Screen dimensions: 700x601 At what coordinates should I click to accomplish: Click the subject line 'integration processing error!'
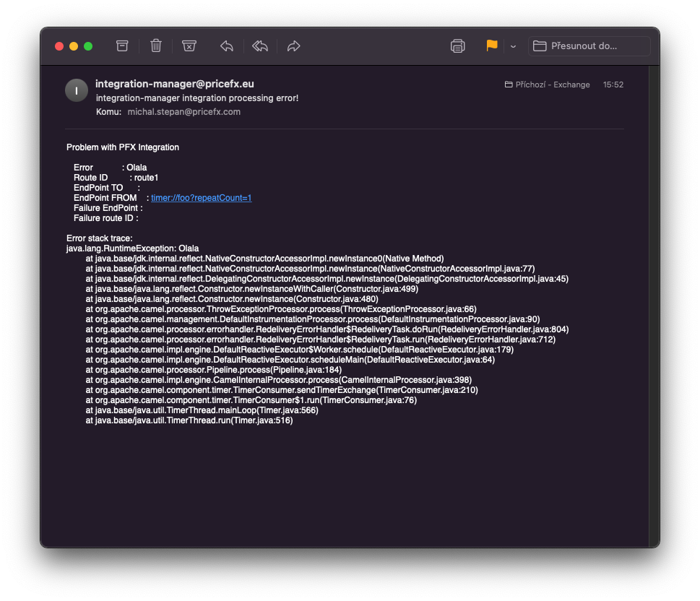196,98
